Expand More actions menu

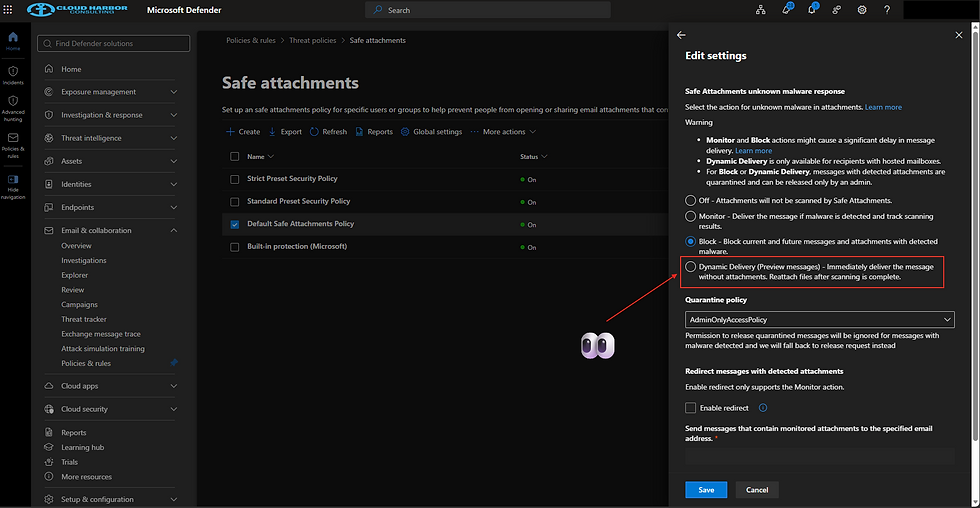(x=503, y=132)
